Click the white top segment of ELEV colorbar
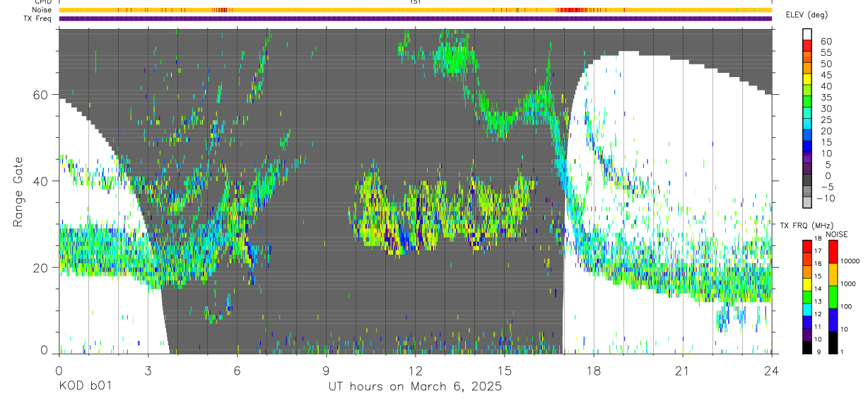 point(807,34)
